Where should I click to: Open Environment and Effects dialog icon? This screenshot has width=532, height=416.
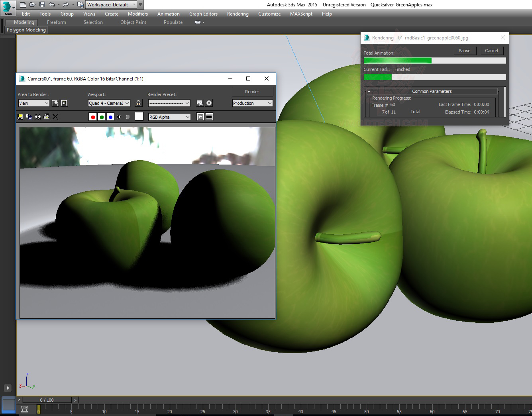click(209, 103)
